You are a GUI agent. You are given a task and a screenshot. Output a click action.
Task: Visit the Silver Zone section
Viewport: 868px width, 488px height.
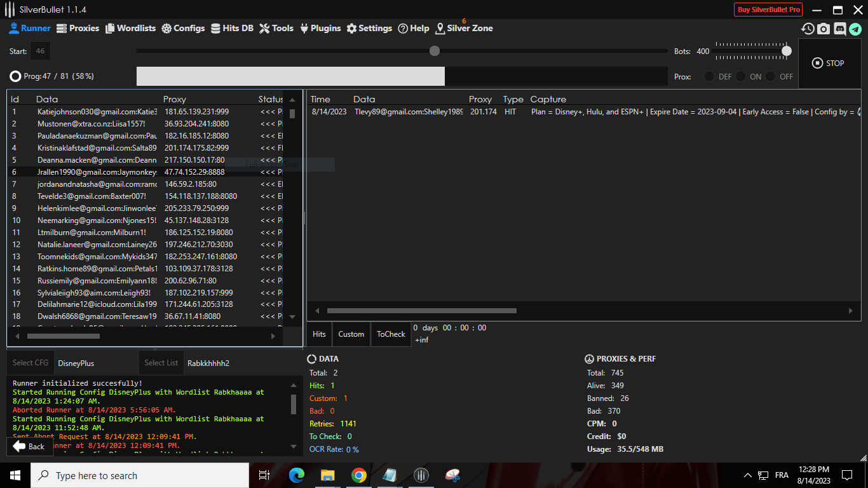(x=464, y=28)
